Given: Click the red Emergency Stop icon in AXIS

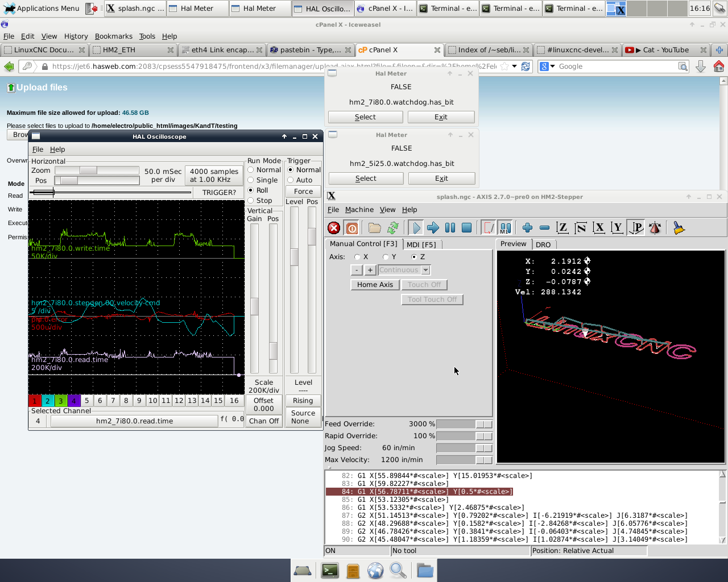Looking at the screenshot, I should (334, 228).
